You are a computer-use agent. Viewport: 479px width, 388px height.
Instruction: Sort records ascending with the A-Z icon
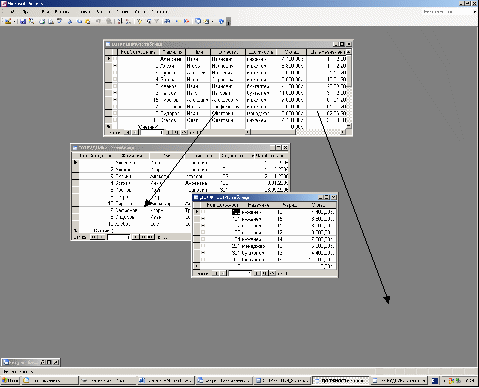[x=120, y=21]
